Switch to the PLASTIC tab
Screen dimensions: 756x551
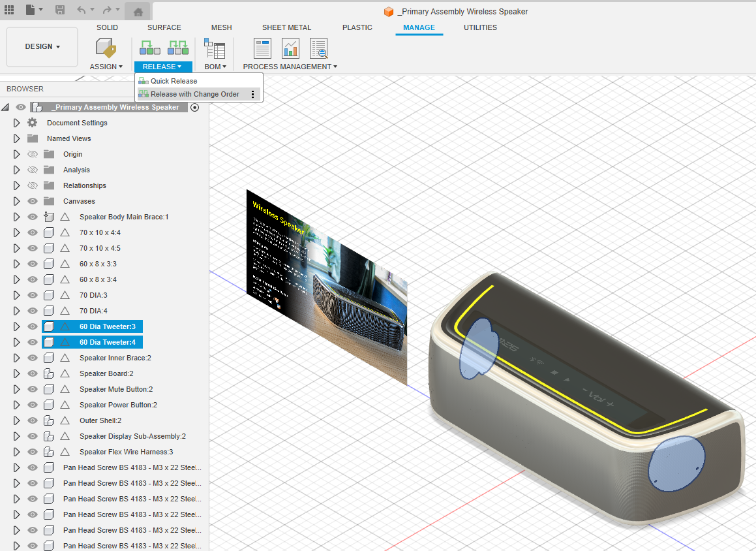point(357,27)
